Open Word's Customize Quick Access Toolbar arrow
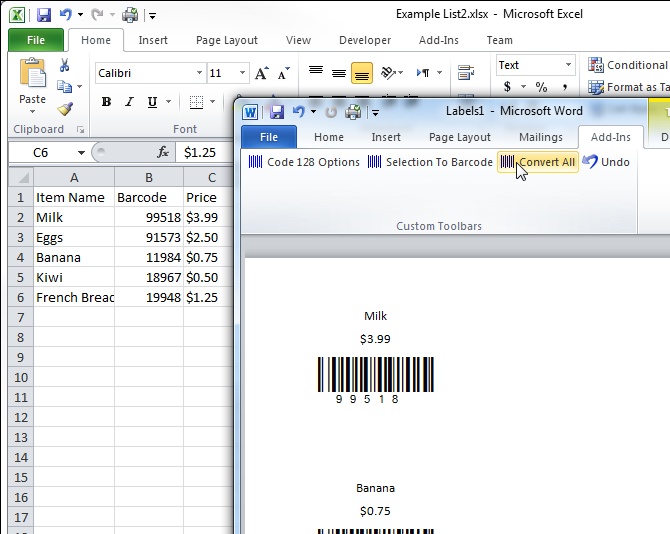Image resolution: width=670 pixels, height=534 pixels. (375, 113)
